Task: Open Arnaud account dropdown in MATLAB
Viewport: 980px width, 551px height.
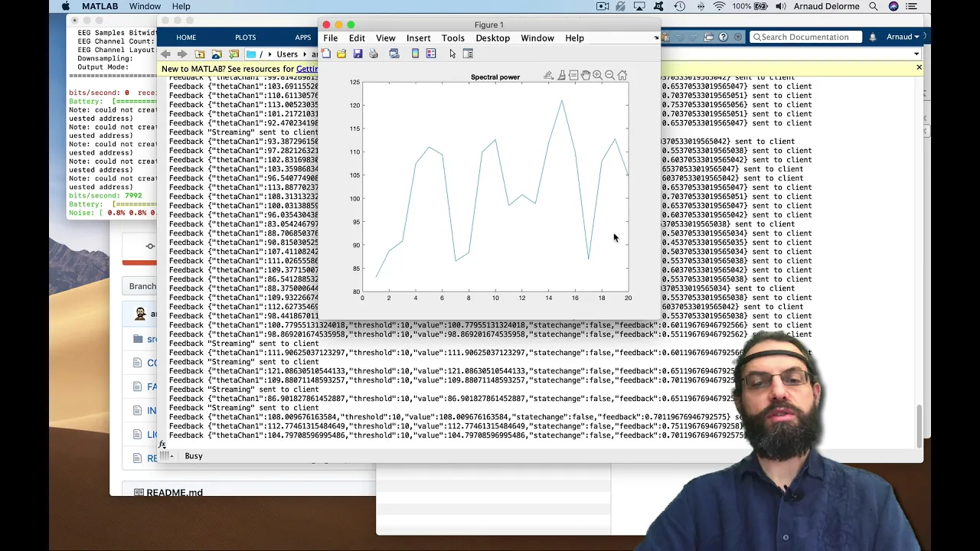Action: [x=903, y=37]
